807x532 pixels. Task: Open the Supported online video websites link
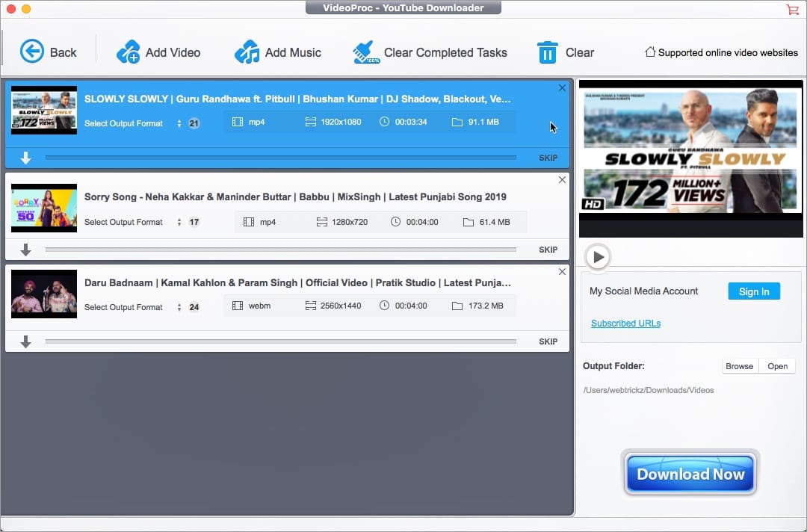tap(728, 52)
